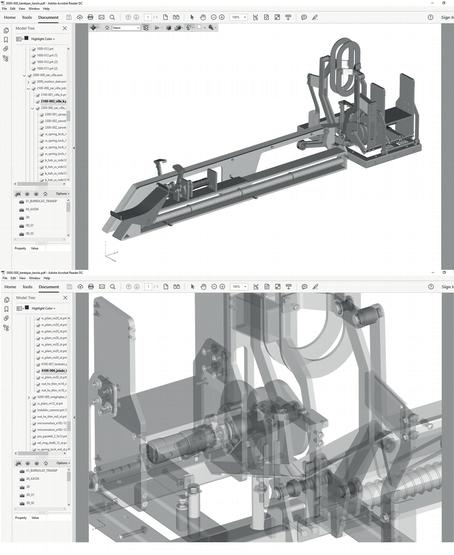Click the Print icon in the upper window
The width and height of the screenshot is (454, 555).
90,17
